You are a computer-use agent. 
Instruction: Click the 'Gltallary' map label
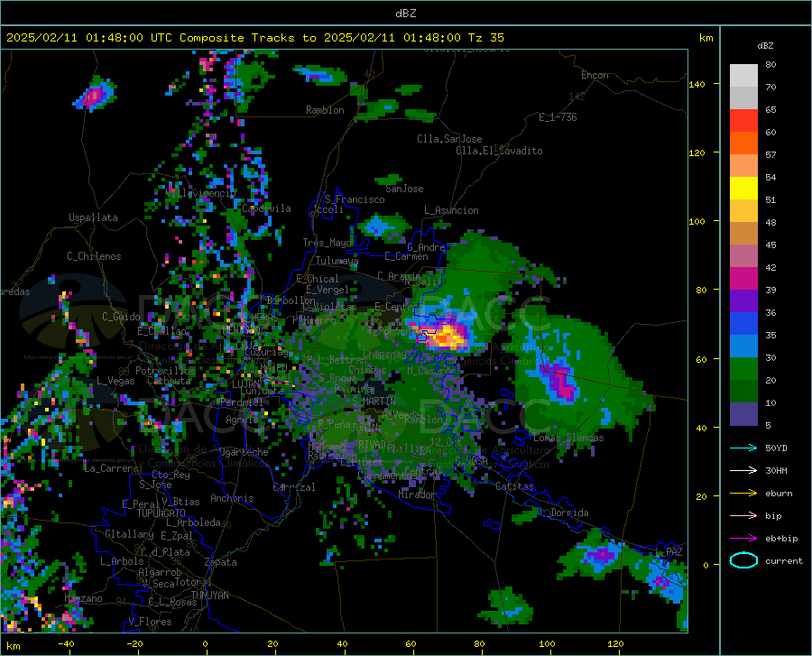(x=129, y=534)
